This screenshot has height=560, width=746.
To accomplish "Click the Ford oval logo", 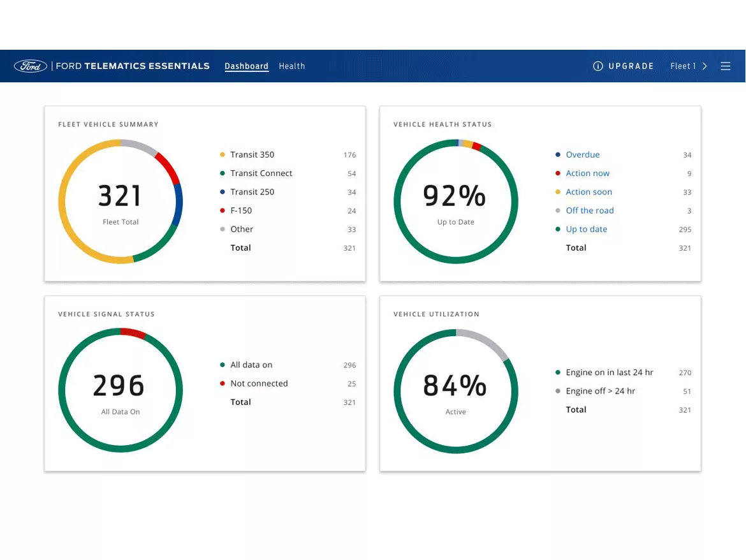I will click(x=31, y=66).
